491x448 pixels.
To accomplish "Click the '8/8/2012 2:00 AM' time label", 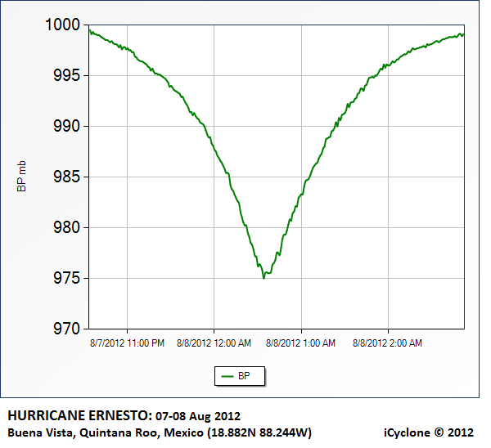I will pos(387,343).
